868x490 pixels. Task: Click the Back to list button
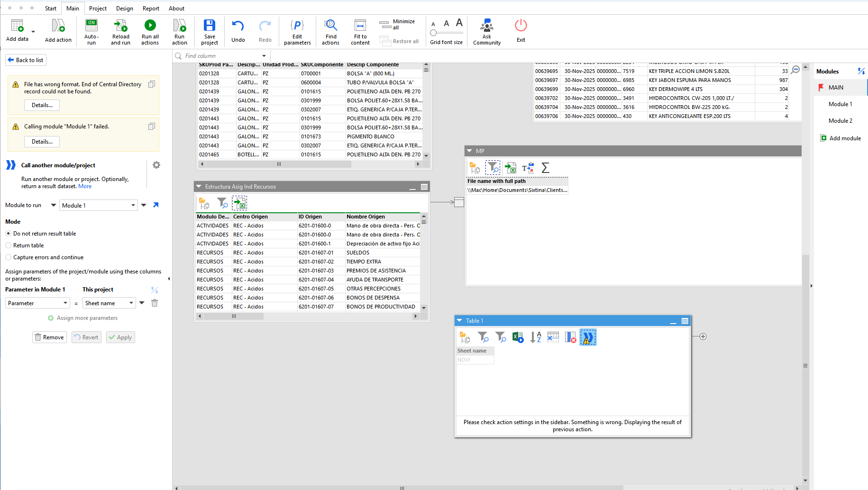click(x=26, y=60)
